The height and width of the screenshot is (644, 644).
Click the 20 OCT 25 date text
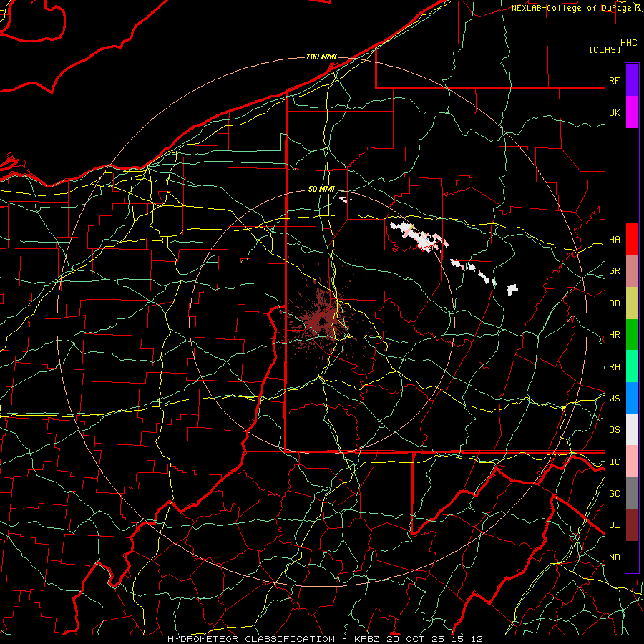(415, 639)
